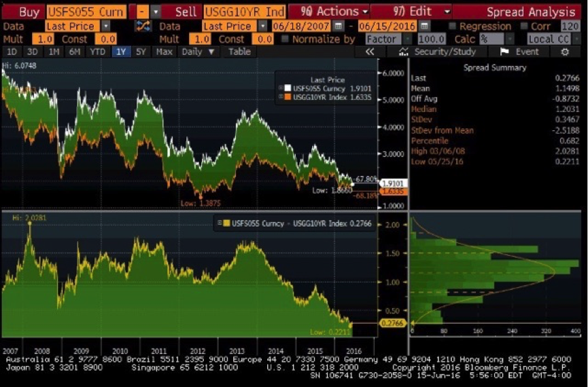Open chart settings gear icon

click(565, 52)
